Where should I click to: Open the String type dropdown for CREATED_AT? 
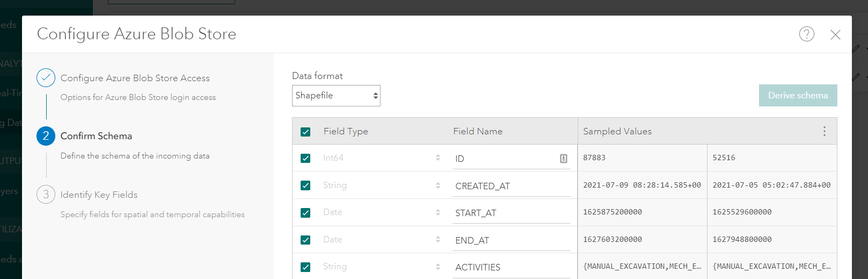[x=382, y=185]
